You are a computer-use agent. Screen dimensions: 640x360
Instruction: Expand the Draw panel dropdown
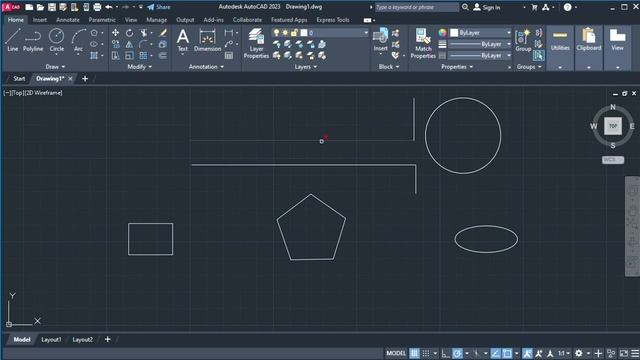pyautogui.click(x=55, y=67)
